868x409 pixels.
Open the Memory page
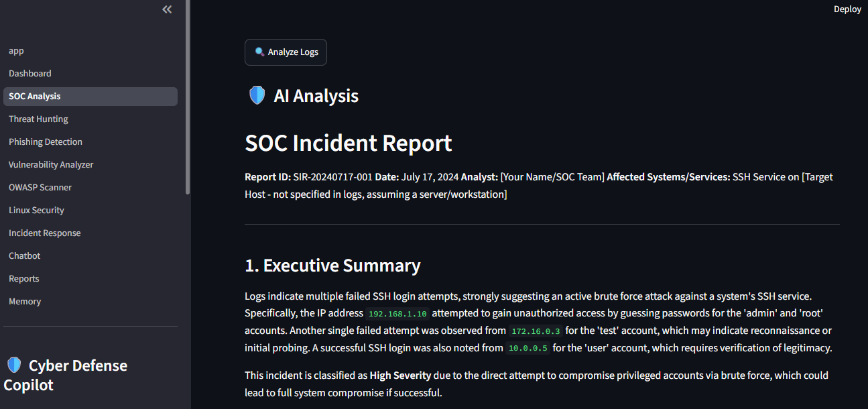pos(90,302)
